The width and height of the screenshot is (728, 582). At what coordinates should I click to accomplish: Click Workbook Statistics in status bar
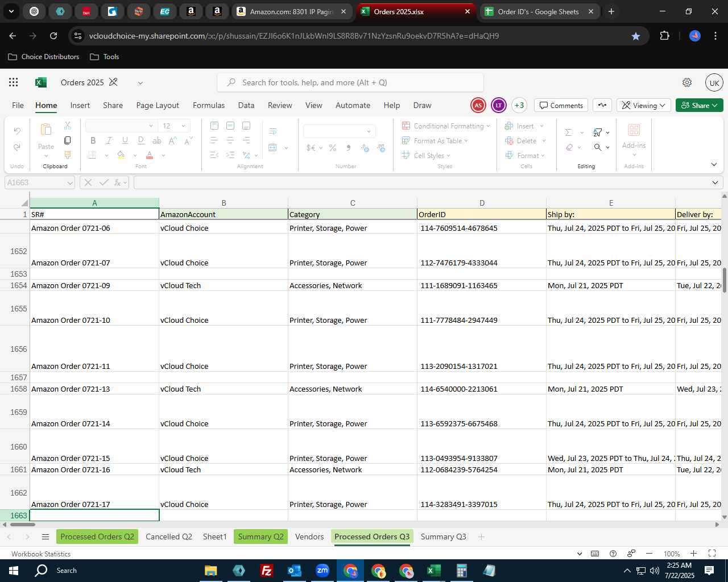[41, 554]
